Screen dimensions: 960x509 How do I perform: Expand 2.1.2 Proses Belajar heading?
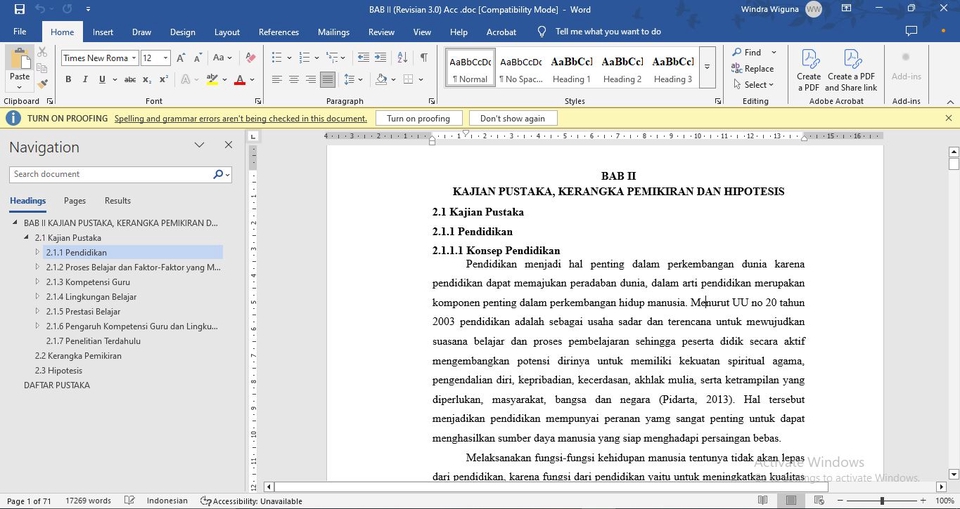(x=37, y=267)
